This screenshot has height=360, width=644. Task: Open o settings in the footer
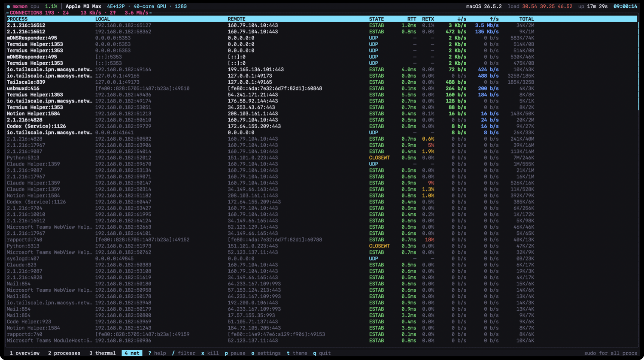(x=266, y=353)
